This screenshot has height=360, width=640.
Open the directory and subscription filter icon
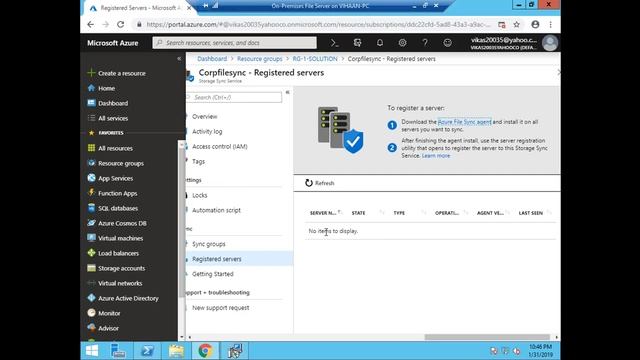pyautogui.click(x=358, y=43)
